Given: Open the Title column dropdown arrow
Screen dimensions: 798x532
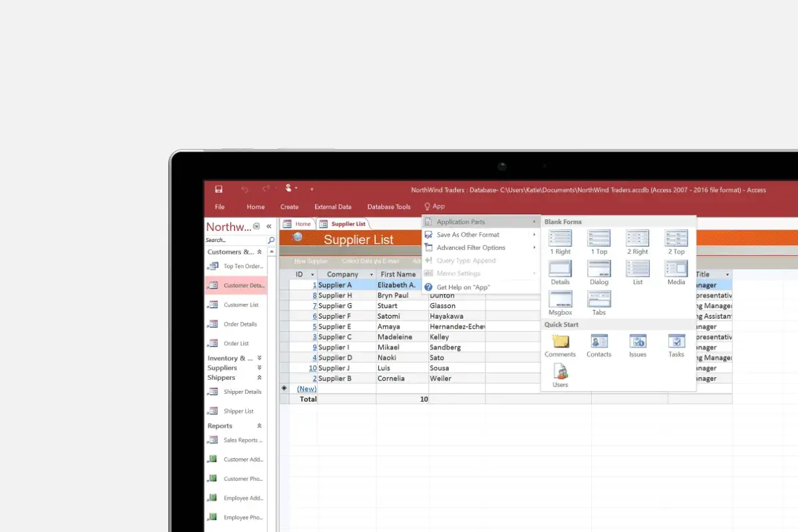Looking at the screenshot, I should pos(728,275).
